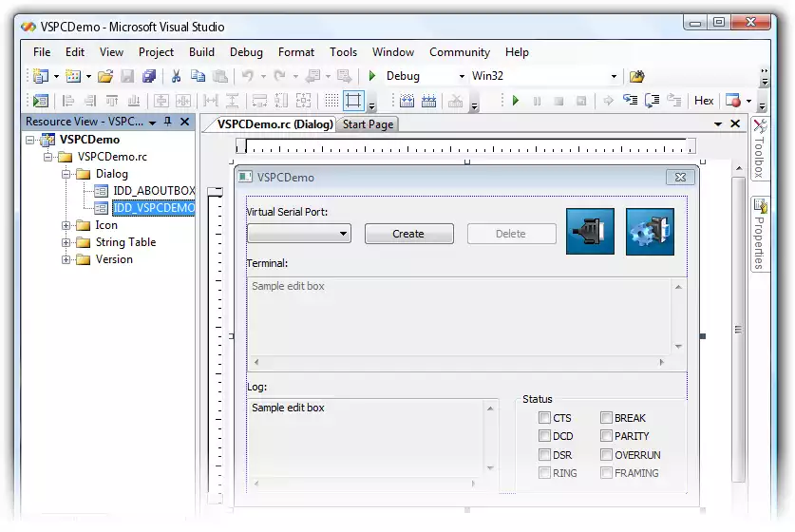Toggle Hex display button
The image size is (795, 532).
[x=704, y=101]
